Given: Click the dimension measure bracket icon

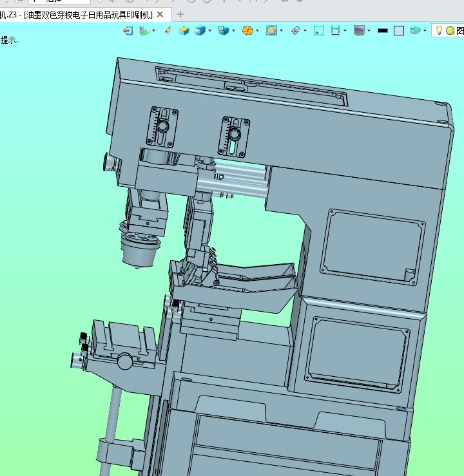Looking at the screenshot, I should pos(335,31).
